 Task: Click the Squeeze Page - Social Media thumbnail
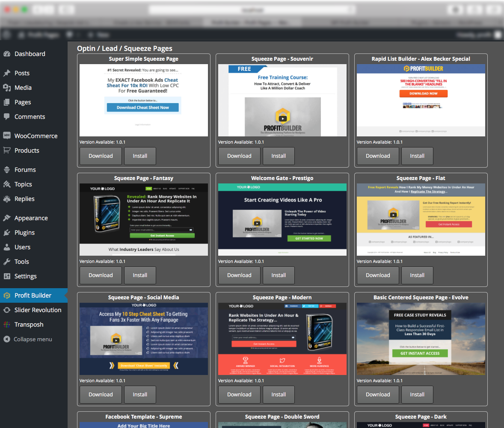tap(144, 339)
